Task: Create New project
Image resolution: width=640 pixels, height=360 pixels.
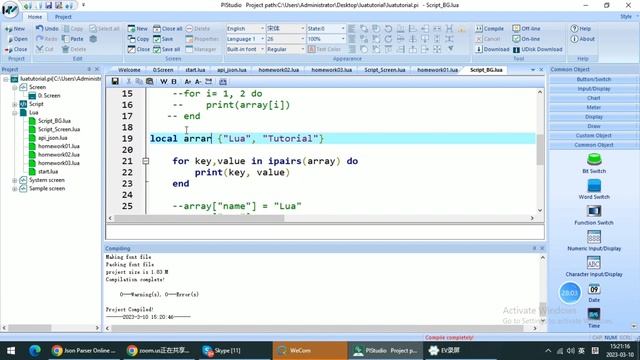Action: [15, 29]
